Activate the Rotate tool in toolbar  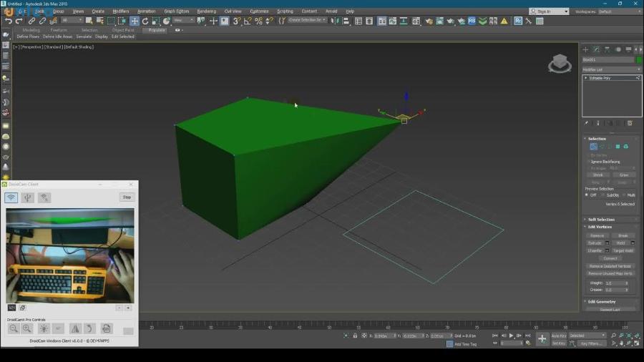click(145, 21)
